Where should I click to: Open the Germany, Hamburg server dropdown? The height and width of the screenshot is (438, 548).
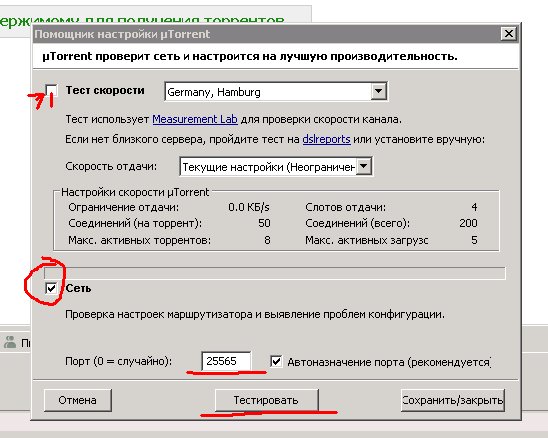(276, 92)
